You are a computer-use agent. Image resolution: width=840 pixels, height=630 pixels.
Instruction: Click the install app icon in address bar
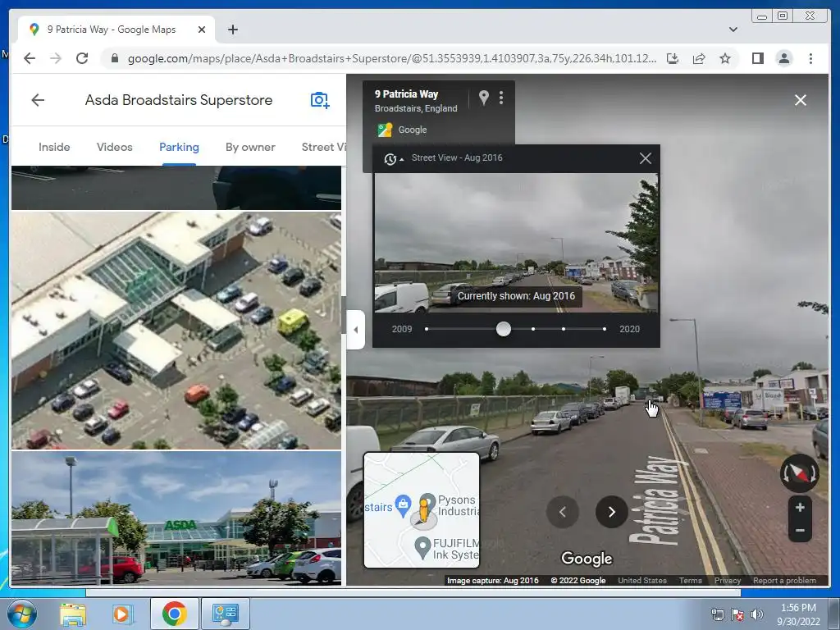pos(673,58)
